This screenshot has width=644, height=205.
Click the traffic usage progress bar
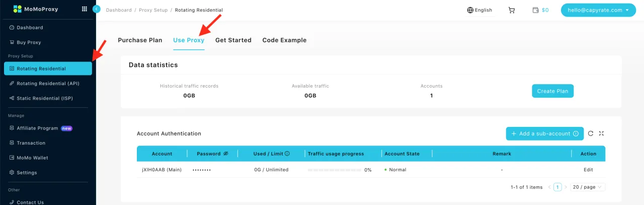click(334, 170)
